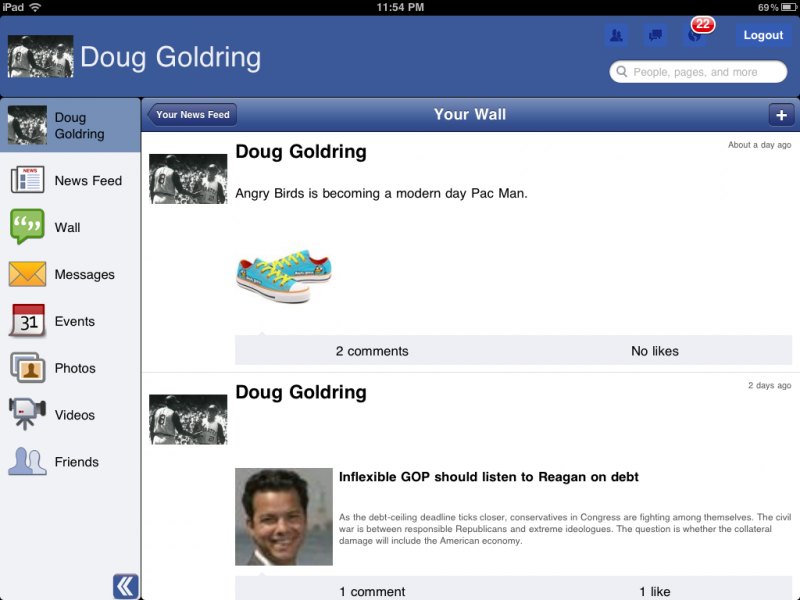The height and width of the screenshot is (600, 800).
Task: Tap the 11:54 PM clock
Action: click(400, 7)
